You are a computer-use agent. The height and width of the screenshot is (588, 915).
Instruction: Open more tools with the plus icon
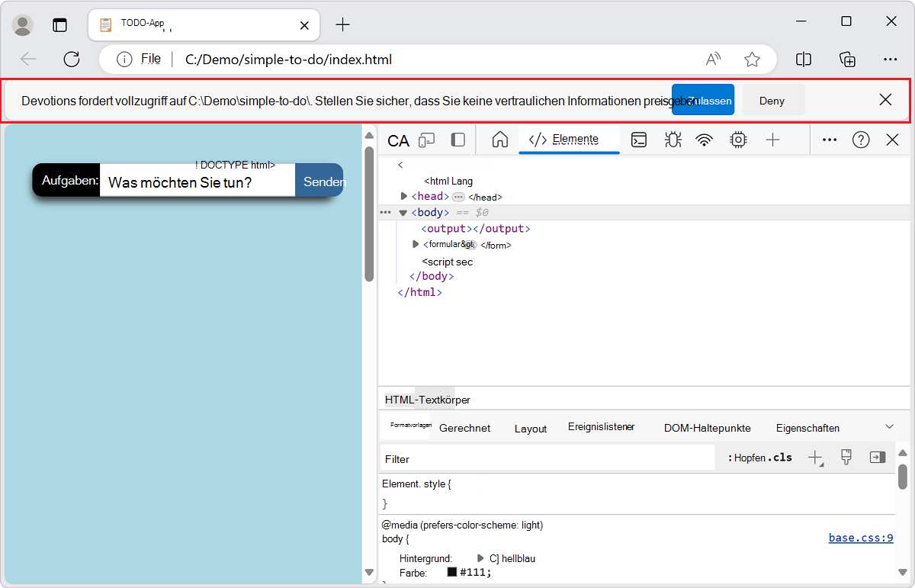click(x=772, y=140)
